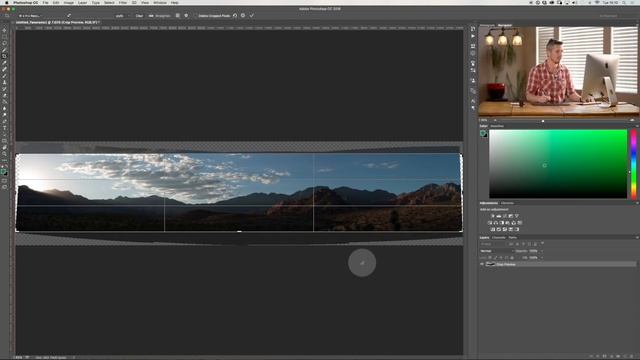Screen dimensions: 640x360
Task: Add a Black & White adjustment
Action: coord(502,223)
